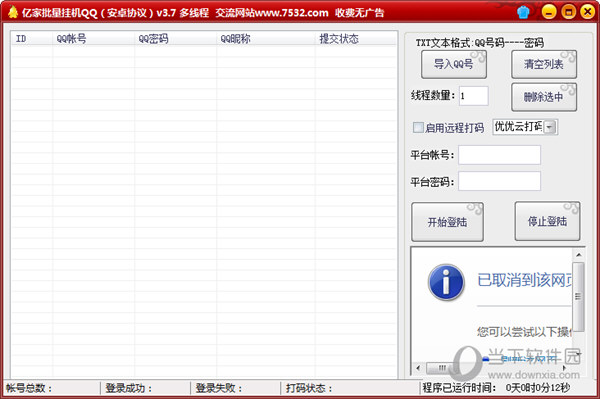
Task: Click the blue info icon in browser pane
Action: 446,282
